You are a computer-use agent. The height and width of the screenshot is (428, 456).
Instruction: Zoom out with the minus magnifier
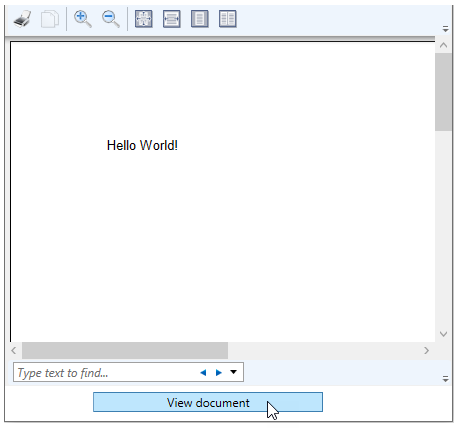(x=111, y=19)
